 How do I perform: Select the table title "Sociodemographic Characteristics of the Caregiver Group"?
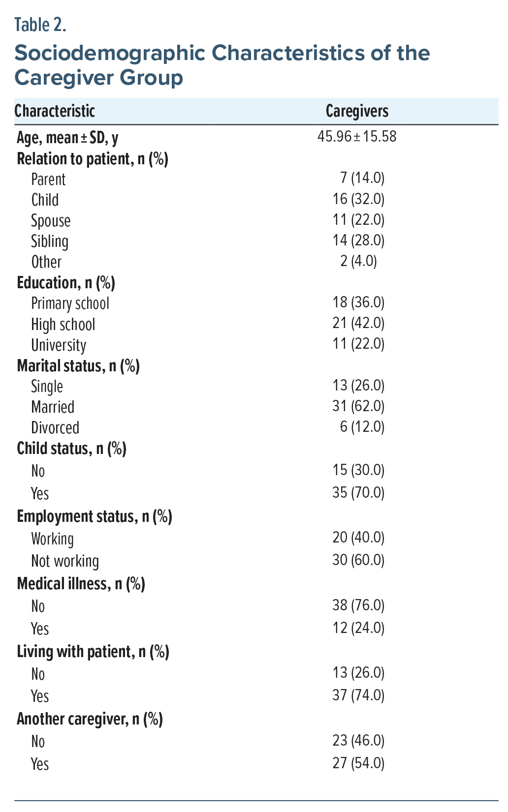222,65
